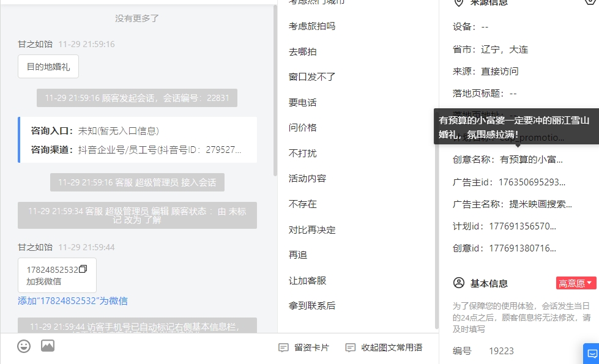Click the 创意名称 field value
Screen dimensions: 599x364
click(531, 159)
